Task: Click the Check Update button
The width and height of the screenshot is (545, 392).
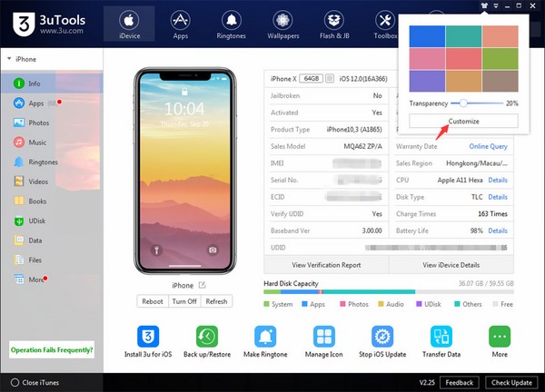Action: 511,382
